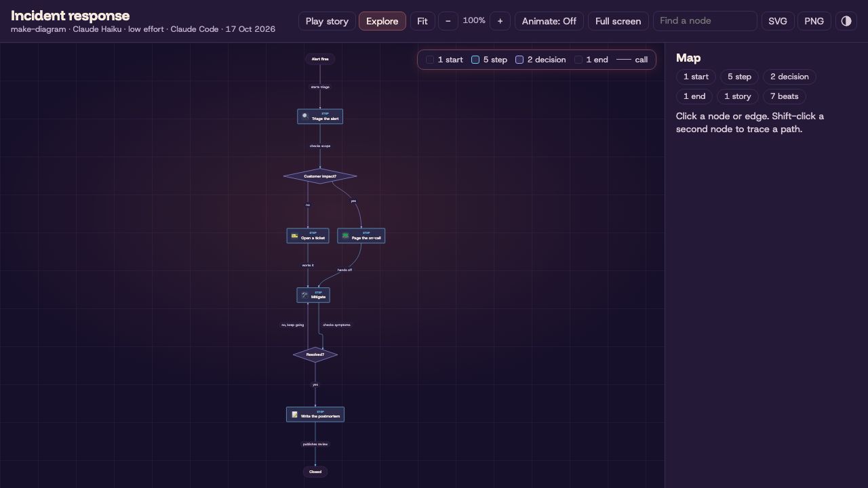This screenshot has height=488, width=868.
Task: Toggle the Animate: Off setting
Action: click(x=549, y=21)
